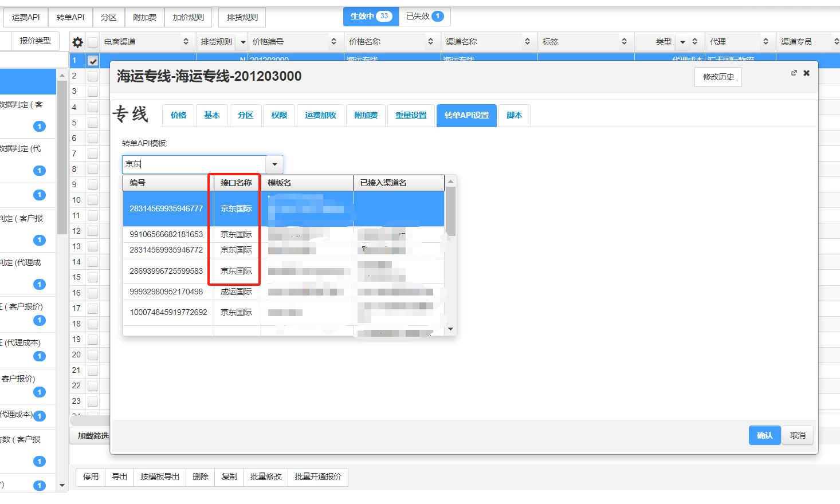
Task: Close the 海运专线 dialog with the X icon
Action: pos(806,73)
